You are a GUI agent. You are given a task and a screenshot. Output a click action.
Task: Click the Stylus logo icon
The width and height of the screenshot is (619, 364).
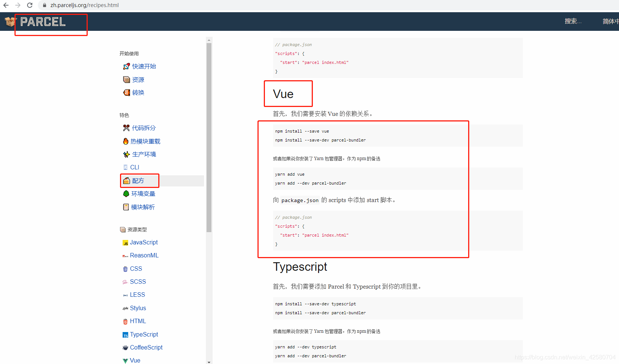point(126,308)
